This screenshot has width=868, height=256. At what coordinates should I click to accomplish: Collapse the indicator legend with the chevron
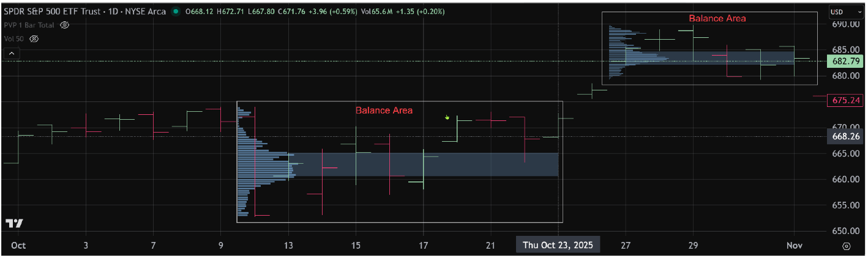11,54
